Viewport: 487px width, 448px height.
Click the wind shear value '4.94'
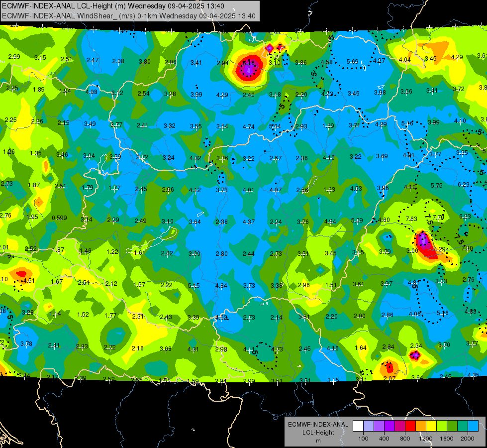click(x=330, y=221)
